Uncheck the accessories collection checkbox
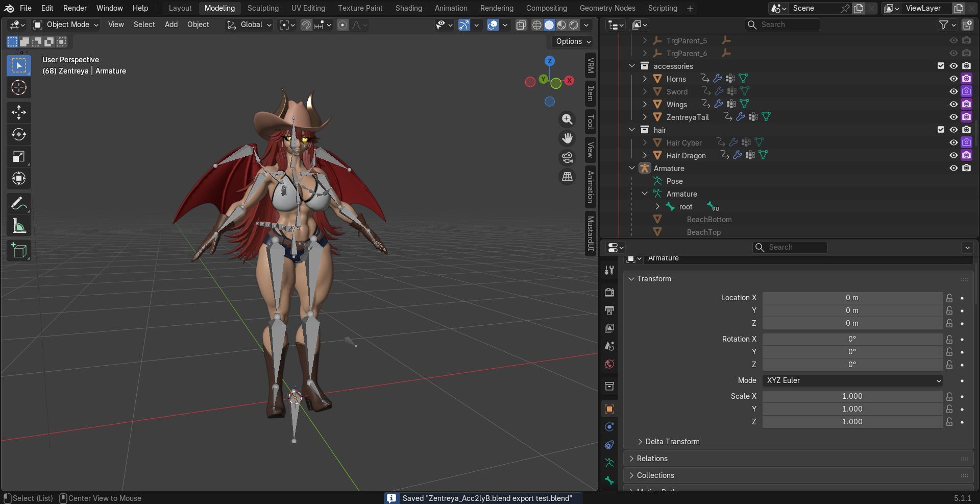 click(x=941, y=66)
